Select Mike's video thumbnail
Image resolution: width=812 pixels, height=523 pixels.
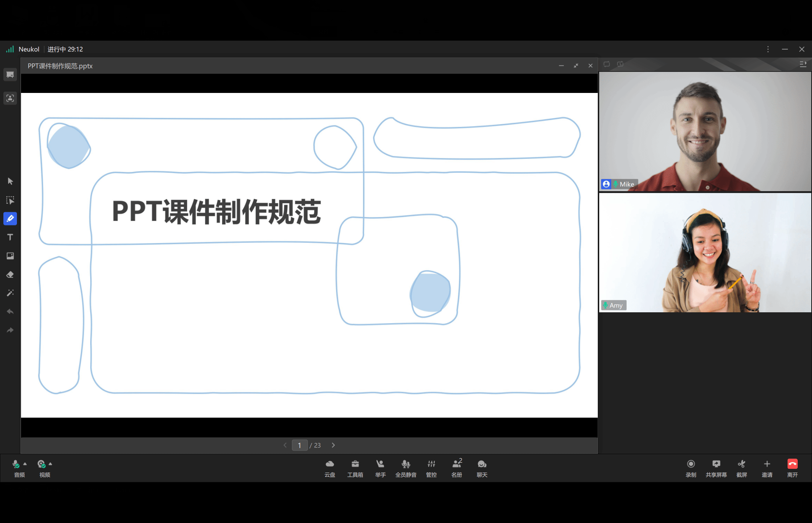[705, 131]
